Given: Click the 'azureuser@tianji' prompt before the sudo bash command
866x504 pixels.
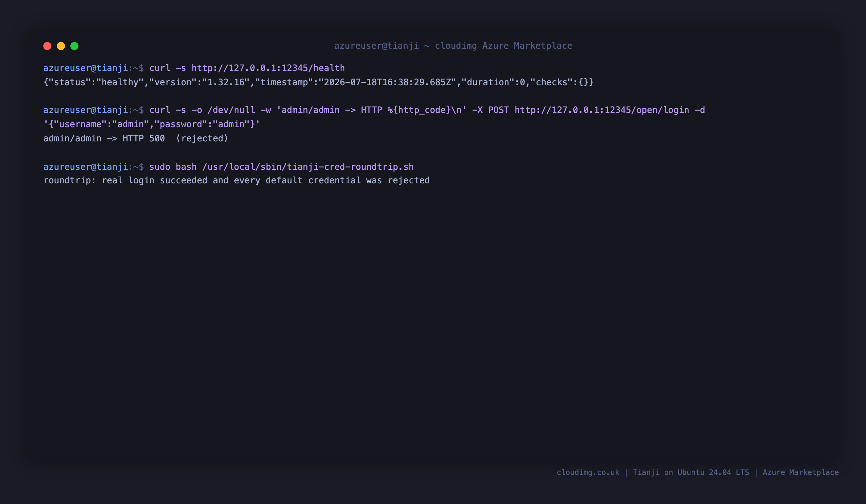Looking at the screenshot, I should [86, 167].
